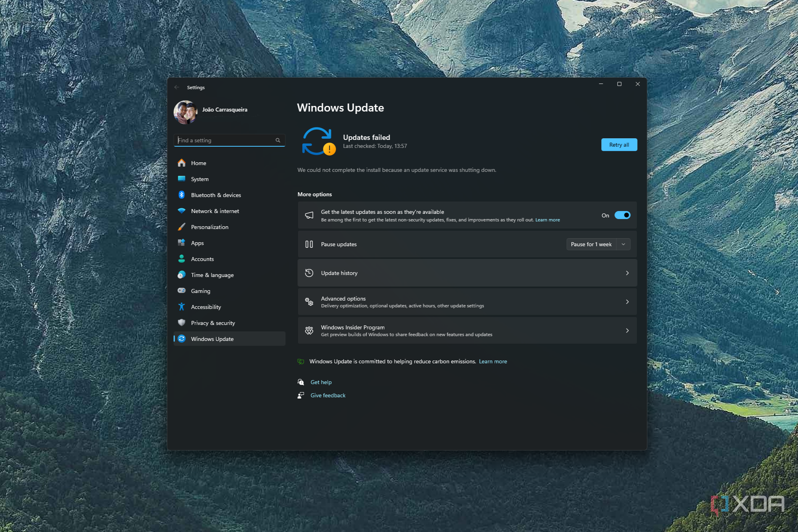Click the Gaming controller icon
The width and height of the screenshot is (798, 532).
[x=182, y=291]
